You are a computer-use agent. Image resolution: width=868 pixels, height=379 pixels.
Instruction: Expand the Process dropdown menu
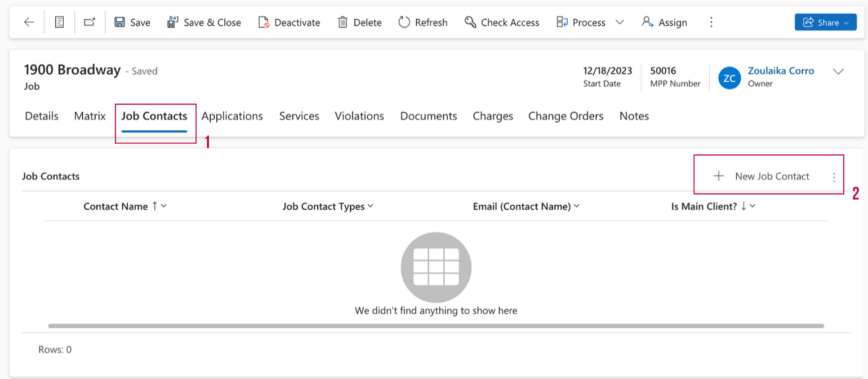point(620,23)
